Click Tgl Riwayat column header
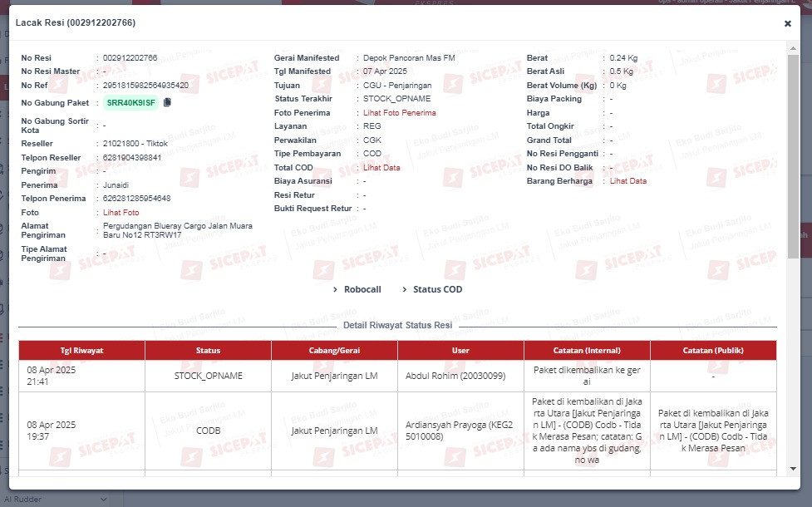 [81, 351]
